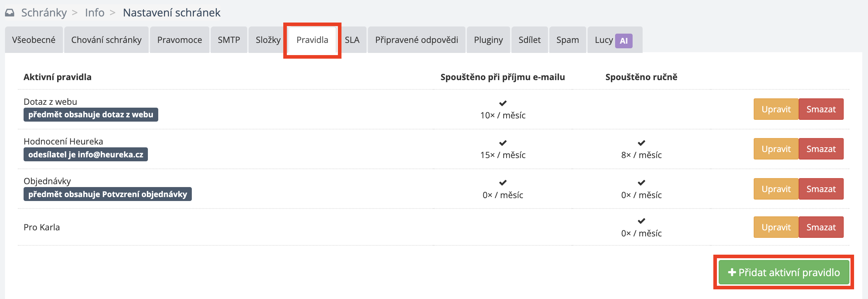Select the Složky tab

(268, 40)
